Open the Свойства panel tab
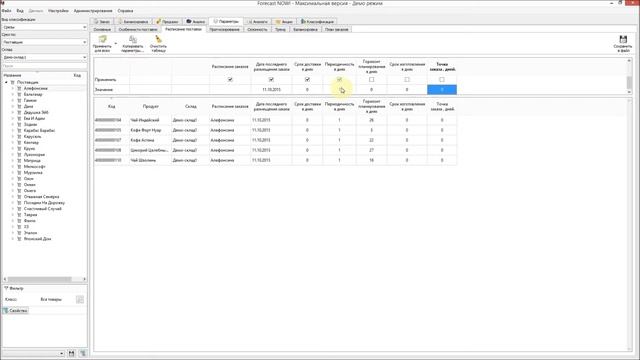 (x=16, y=311)
